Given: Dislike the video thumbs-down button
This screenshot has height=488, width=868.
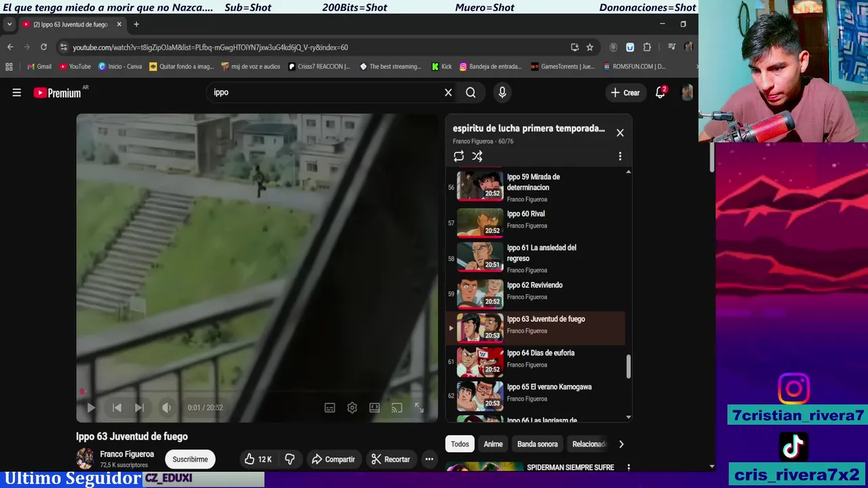Looking at the screenshot, I should pyautogui.click(x=290, y=459).
